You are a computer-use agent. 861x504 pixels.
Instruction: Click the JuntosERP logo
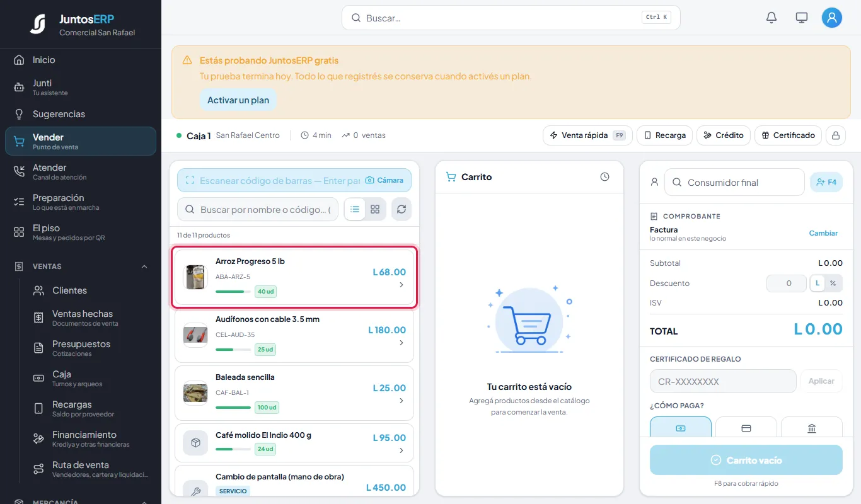pyautogui.click(x=38, y=24)
